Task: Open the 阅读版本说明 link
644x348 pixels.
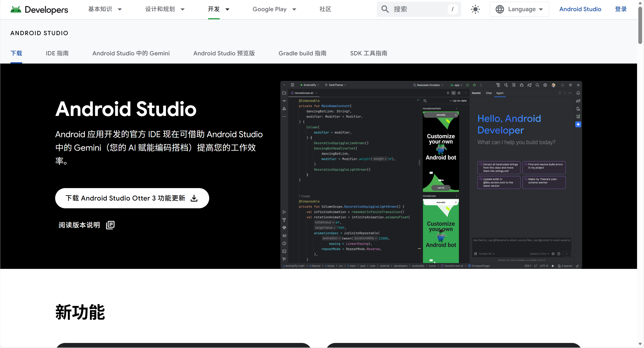Action: coord(79,225)
